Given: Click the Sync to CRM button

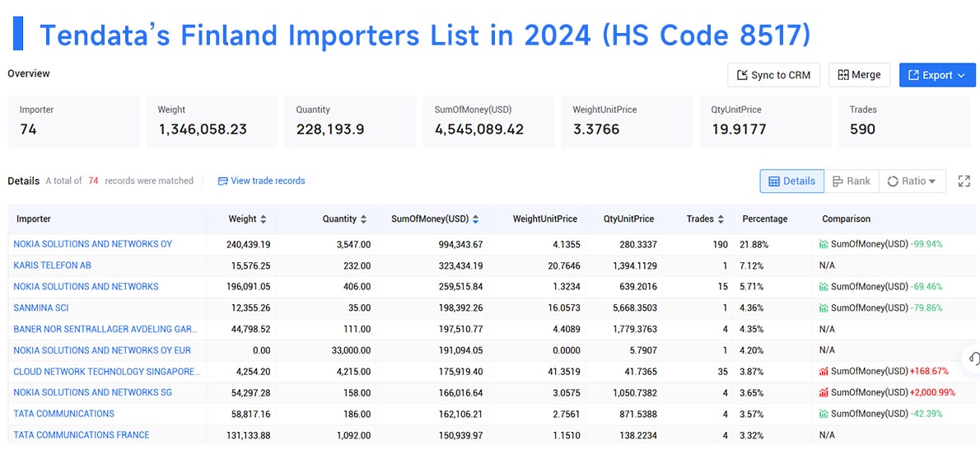Looking at the screenshot, I should click(774, 75).
